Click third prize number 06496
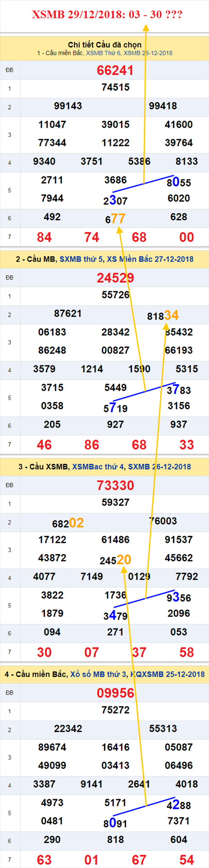The width and height of the screenshot is (209, 868). click(x=179, y=766)
